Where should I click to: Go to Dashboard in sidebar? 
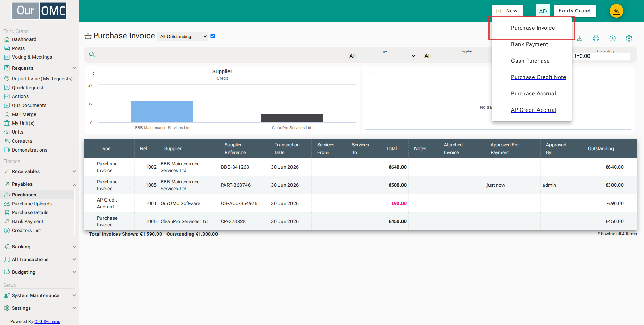pyautogui.click(x=24, y=39)
